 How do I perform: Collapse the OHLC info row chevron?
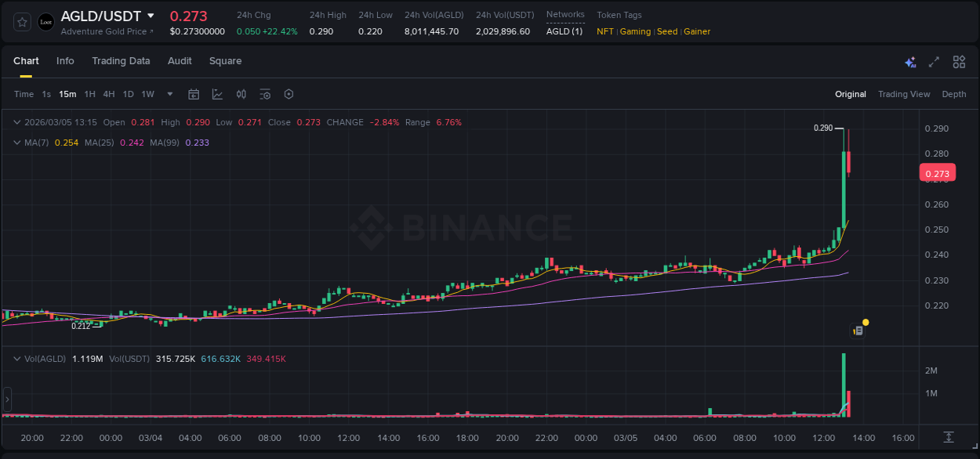pos(16,122)
